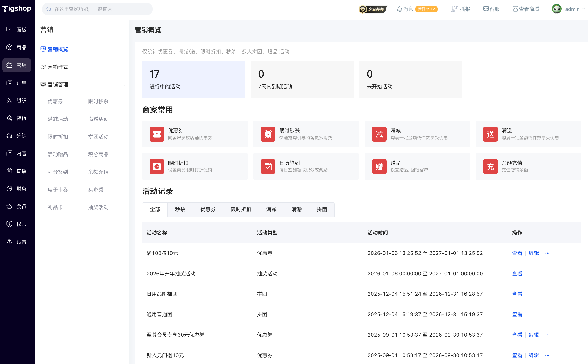This screenshot has width=588, height=364.
Task: Click the 优惠券 red coupon shortcut icon
Action: tap(157, 134)
